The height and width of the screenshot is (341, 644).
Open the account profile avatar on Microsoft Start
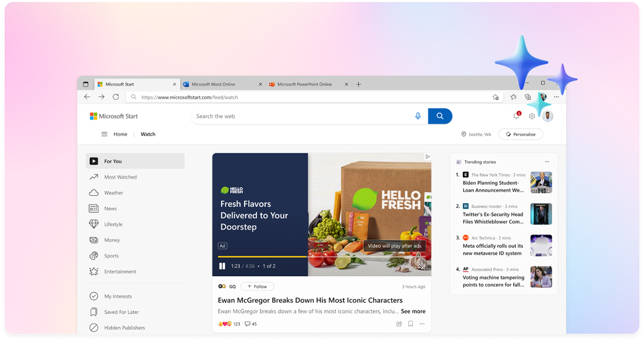(547, 116)
